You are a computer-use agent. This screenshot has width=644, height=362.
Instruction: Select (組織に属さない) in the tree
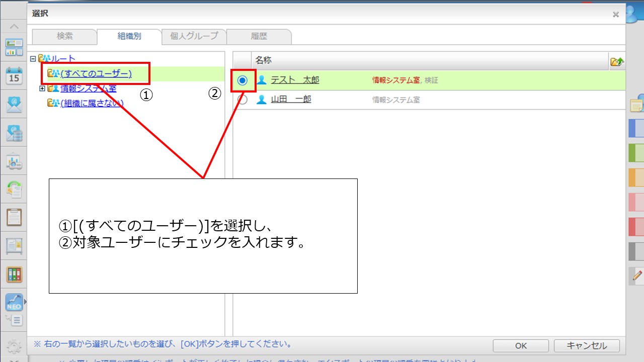[x=92, y=103]
